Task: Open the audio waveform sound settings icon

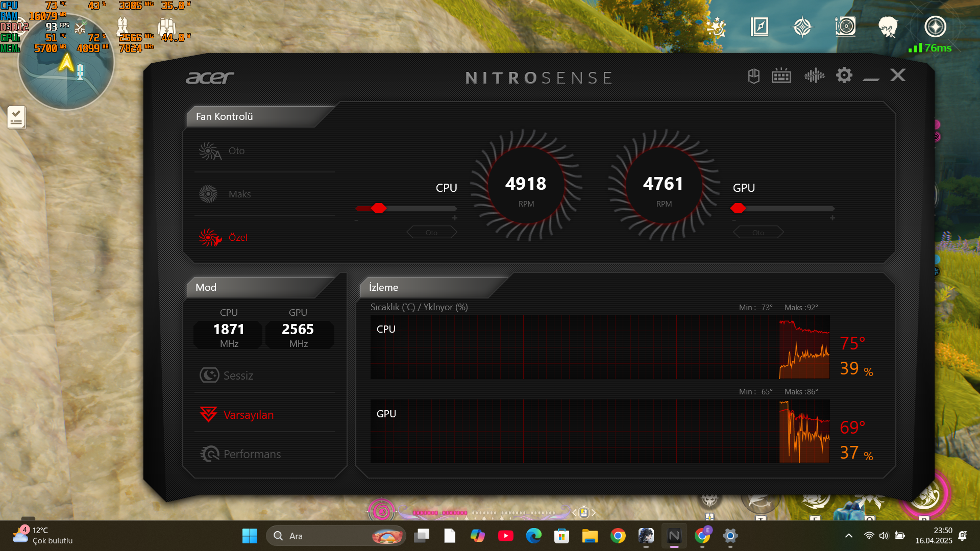Action: pyautogui.click(x=814, y=76)
